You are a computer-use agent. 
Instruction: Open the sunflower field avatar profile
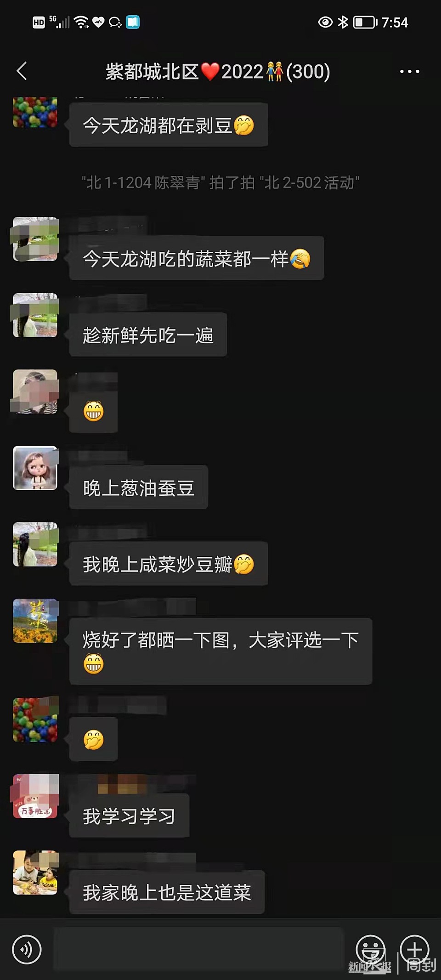(x=35, y=621)
